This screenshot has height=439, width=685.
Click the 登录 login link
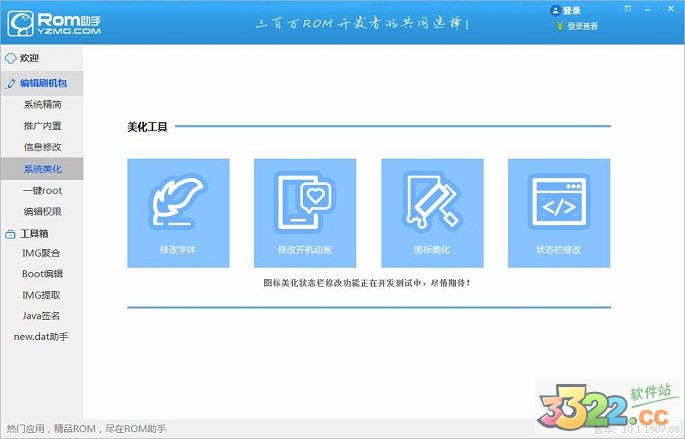tap(571, 10)
